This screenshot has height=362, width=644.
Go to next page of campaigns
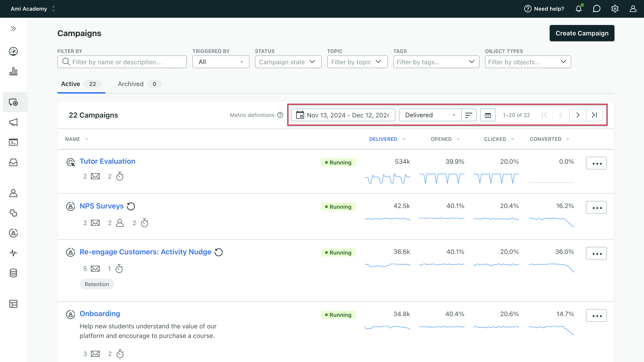point(578,115)
